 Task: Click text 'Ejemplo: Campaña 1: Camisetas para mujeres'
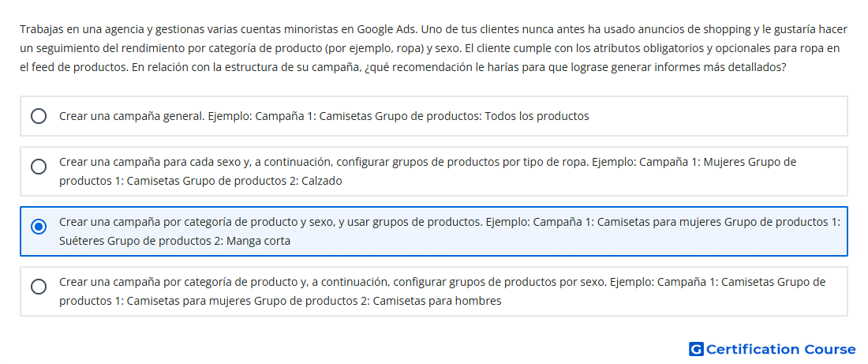604,222
